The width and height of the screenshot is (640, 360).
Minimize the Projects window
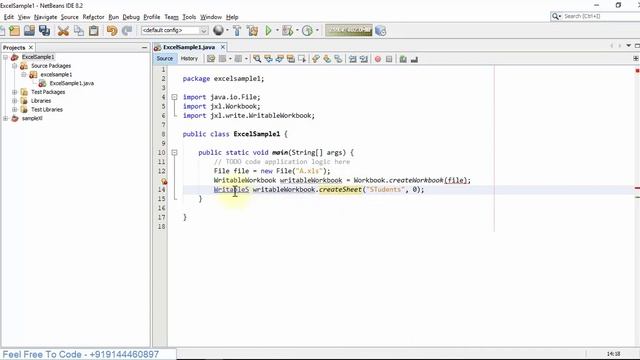pyautogui.click(x=144, y=48)
